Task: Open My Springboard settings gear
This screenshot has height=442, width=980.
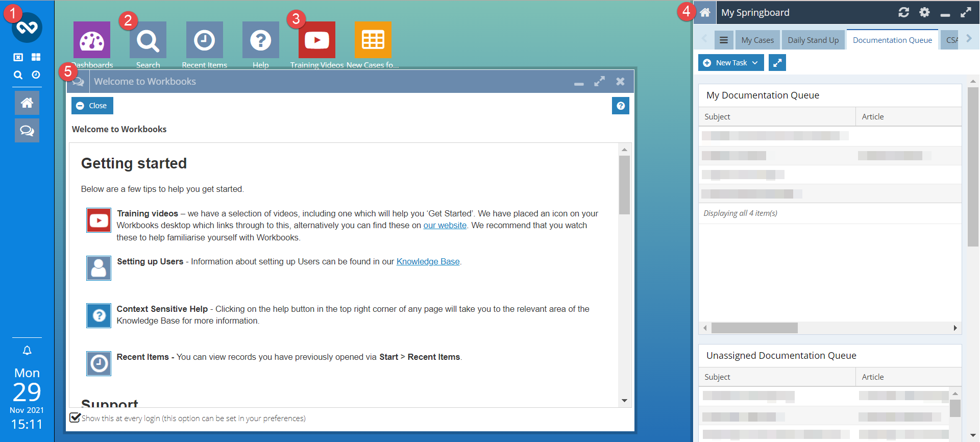Action: tap(924, 12)
